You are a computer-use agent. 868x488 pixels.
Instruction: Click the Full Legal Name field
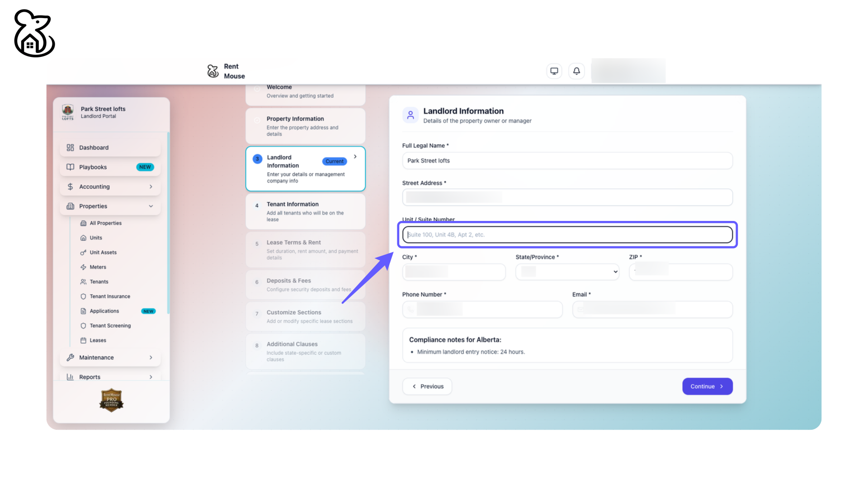[x=567, y=161]
